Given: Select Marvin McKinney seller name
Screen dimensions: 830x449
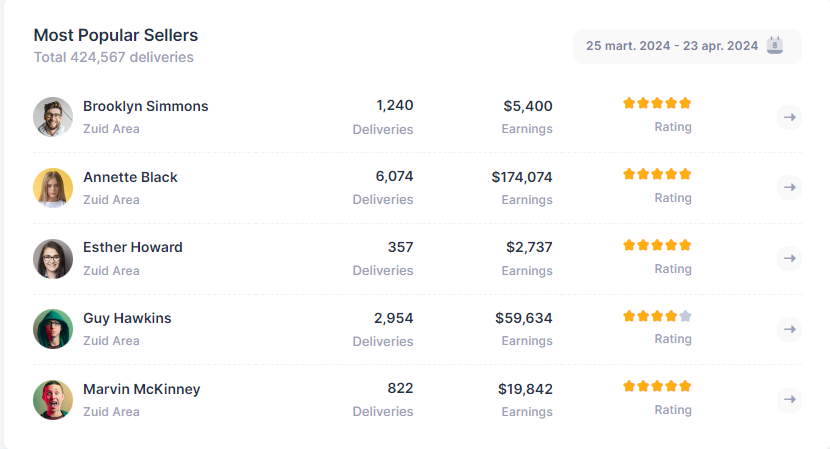Looking at the screenshot, I should tap(142, 389).
